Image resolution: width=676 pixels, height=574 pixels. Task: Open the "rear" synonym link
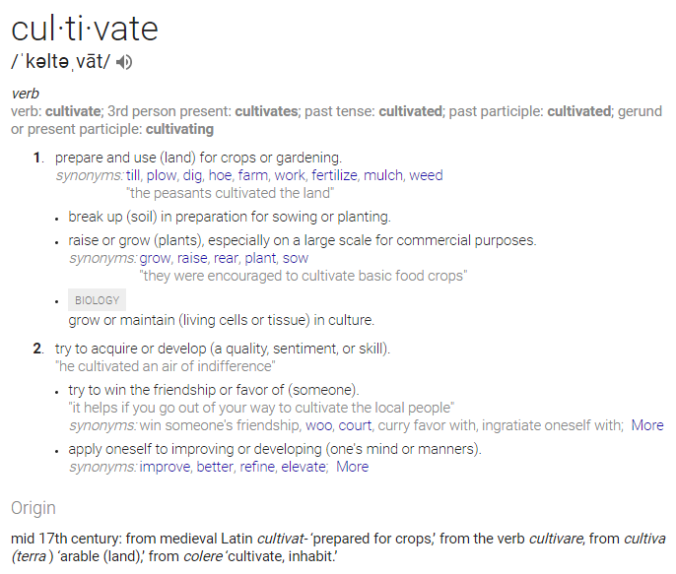(226, 257)
